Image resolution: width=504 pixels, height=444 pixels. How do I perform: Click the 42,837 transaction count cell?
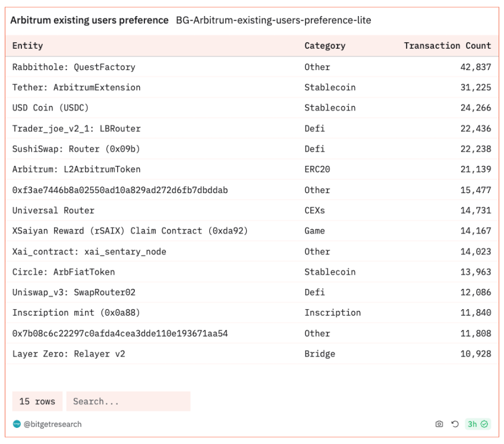pos(474,67)
